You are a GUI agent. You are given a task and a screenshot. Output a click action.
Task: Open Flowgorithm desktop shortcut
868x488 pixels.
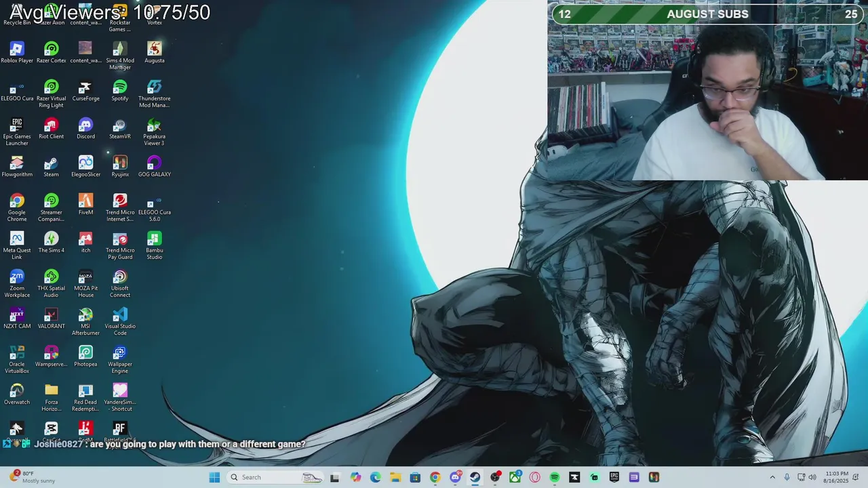17,167
